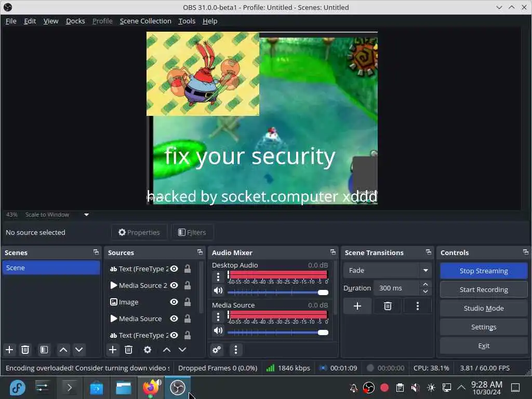Click the Sources list scrollbar

(201, 287)
